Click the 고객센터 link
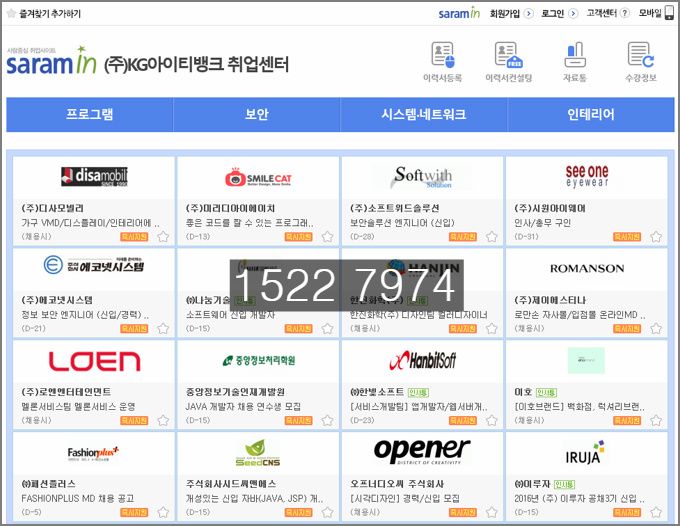This screenshot has height=526, width=680. [x=601, y=13]
